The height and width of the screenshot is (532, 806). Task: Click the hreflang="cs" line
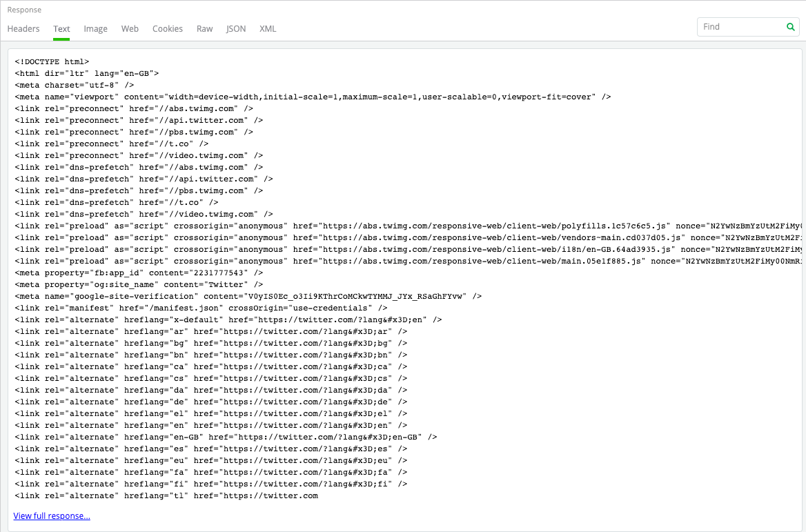[x=211, y=379]
